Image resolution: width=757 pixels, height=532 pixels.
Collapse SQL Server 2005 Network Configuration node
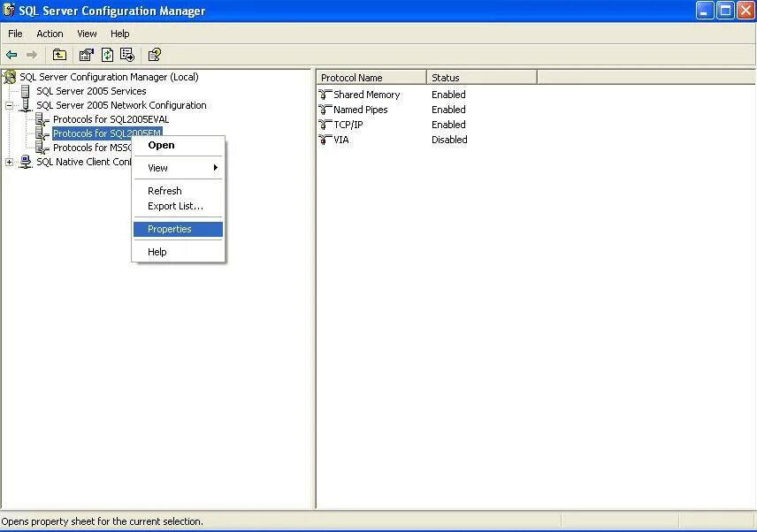point(9,105)
